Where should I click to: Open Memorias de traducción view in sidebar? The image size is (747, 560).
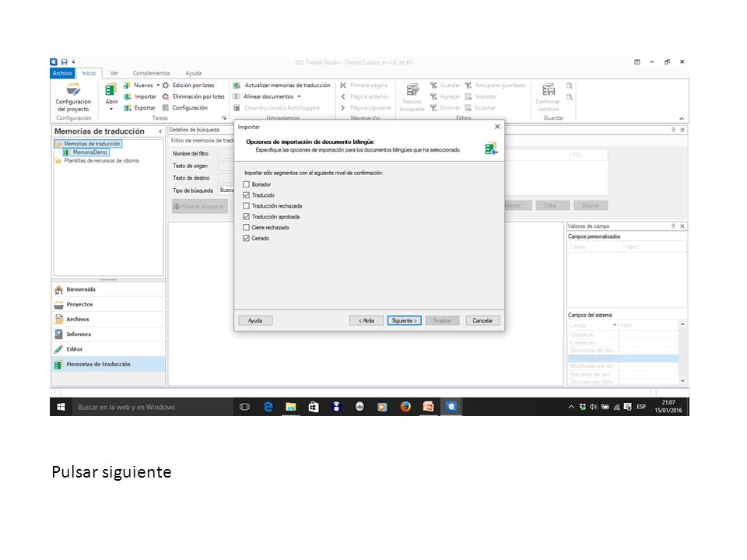coord(109,364)
